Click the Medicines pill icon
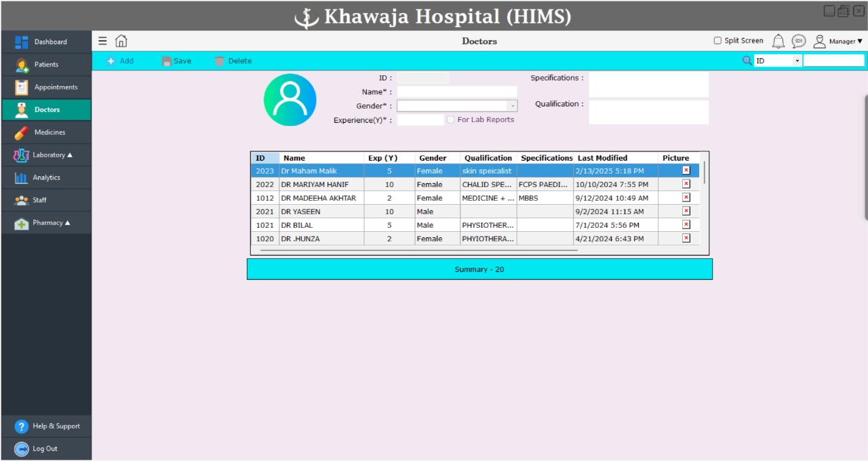 click(22, 133)
